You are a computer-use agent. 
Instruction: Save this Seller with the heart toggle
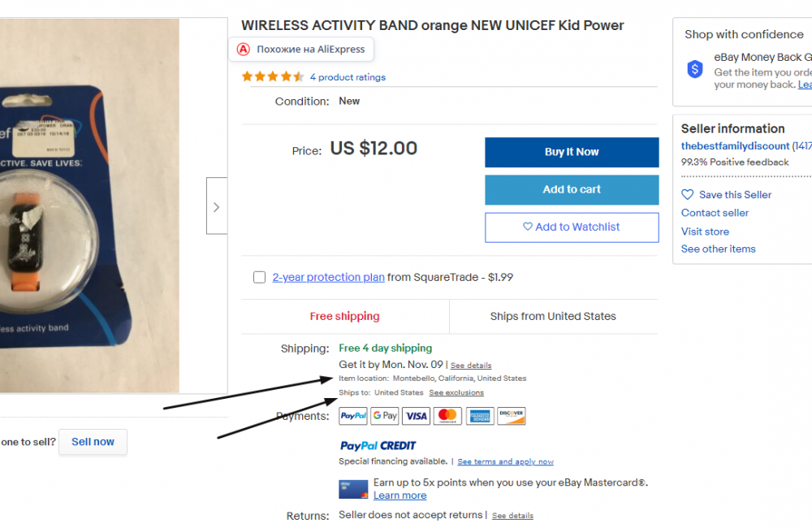(689, 194)
